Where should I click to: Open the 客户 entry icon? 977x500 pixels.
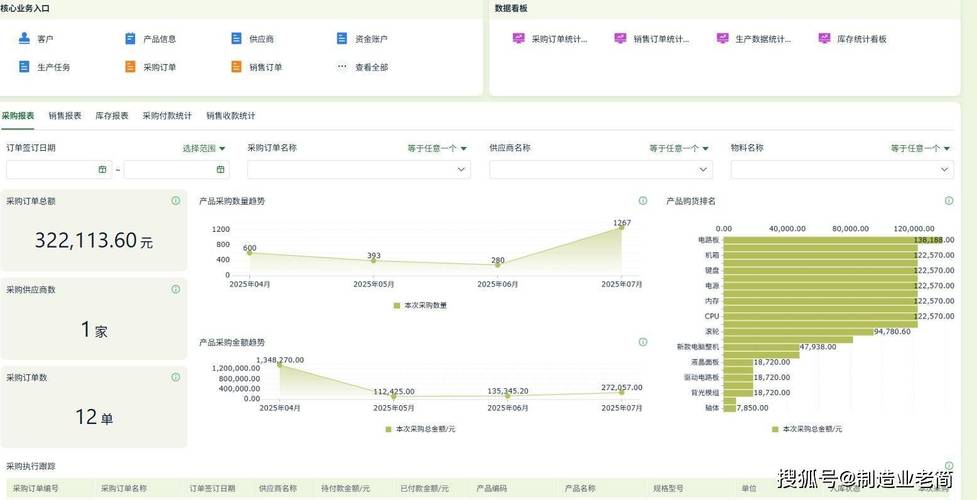[x=24, y=38]
